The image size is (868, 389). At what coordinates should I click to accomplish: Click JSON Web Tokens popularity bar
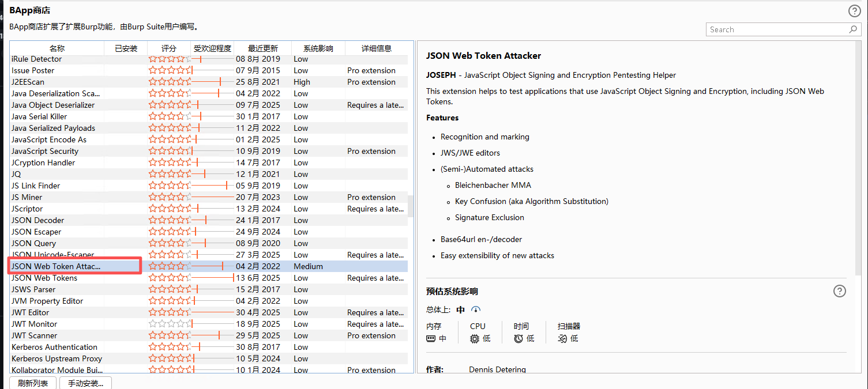212,278
